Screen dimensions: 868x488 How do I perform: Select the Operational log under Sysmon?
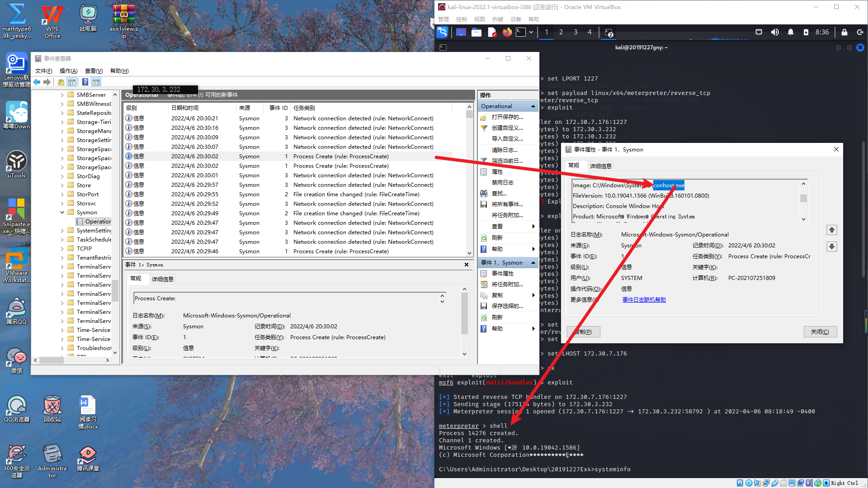coord(94,222)
